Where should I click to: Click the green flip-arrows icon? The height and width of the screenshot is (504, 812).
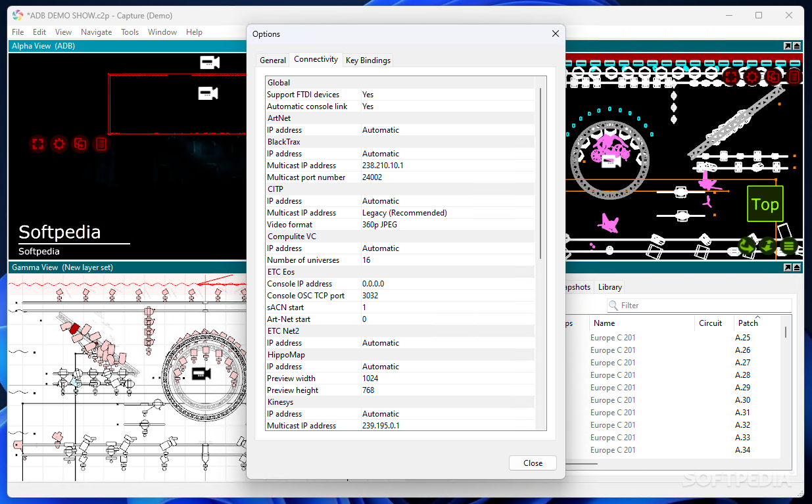[x=768, y=246]
